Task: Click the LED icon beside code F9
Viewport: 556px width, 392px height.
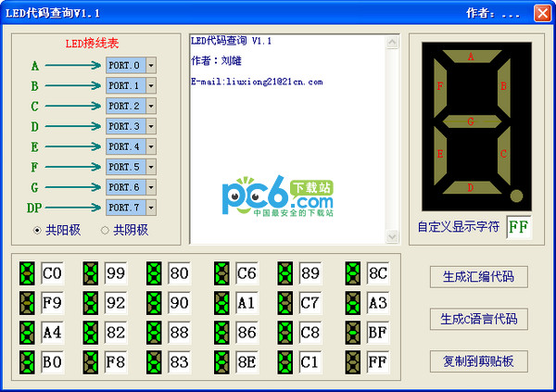Action: point(27,303)
